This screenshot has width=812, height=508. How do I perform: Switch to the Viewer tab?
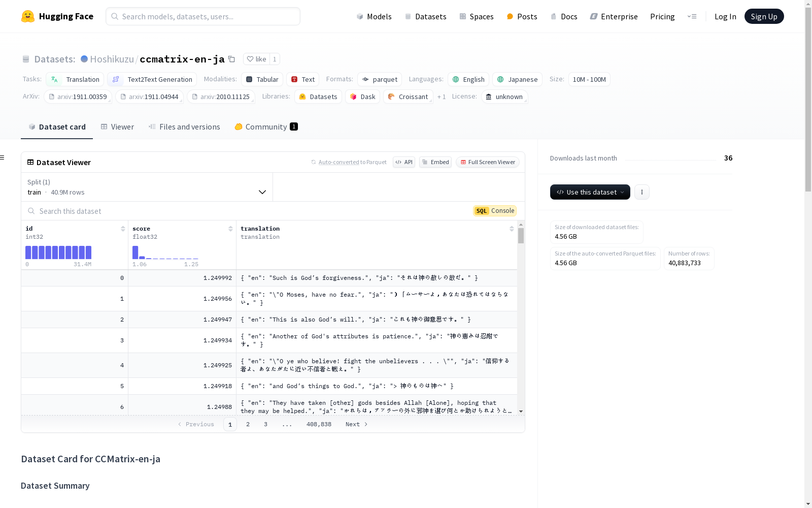click(117, 127)
